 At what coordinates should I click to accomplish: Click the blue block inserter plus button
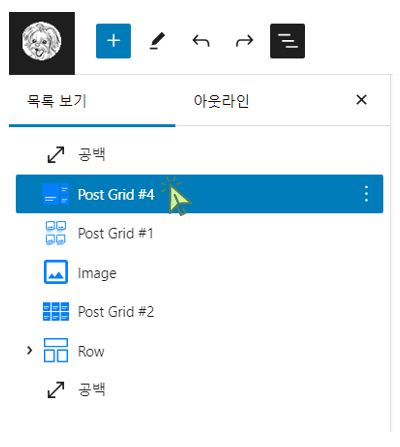(113, 41)
